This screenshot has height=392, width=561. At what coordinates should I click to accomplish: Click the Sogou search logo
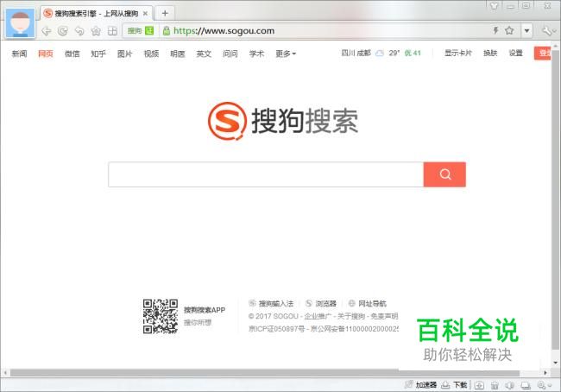pyautogui.click(x=282, y=121)
